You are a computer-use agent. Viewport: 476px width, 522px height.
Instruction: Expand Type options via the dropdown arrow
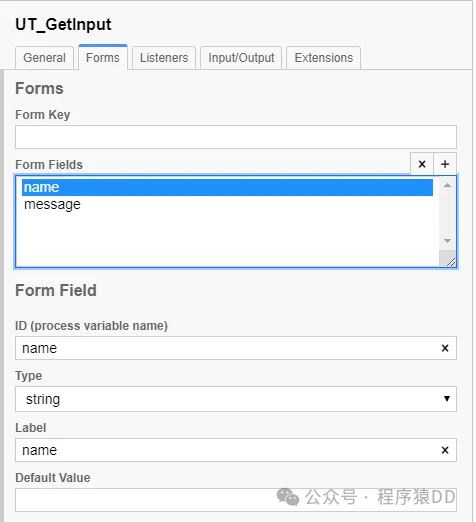coord(447,399)
